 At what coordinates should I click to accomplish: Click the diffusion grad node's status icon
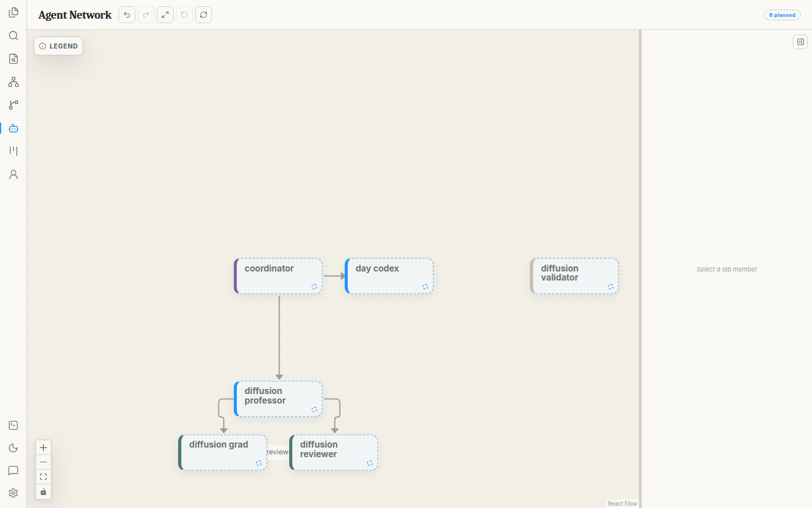pos(259,463)
